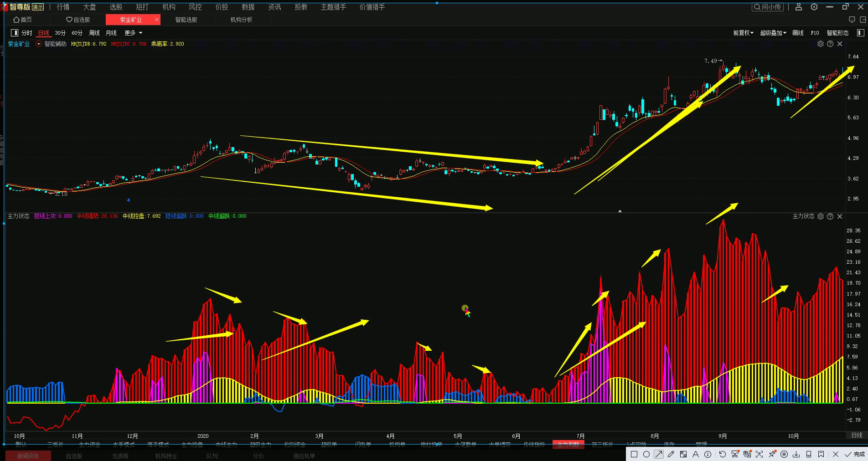This screenshot has width=868, height=461.
Task: Go to the 首页 tab
Action: coord(23,20)
